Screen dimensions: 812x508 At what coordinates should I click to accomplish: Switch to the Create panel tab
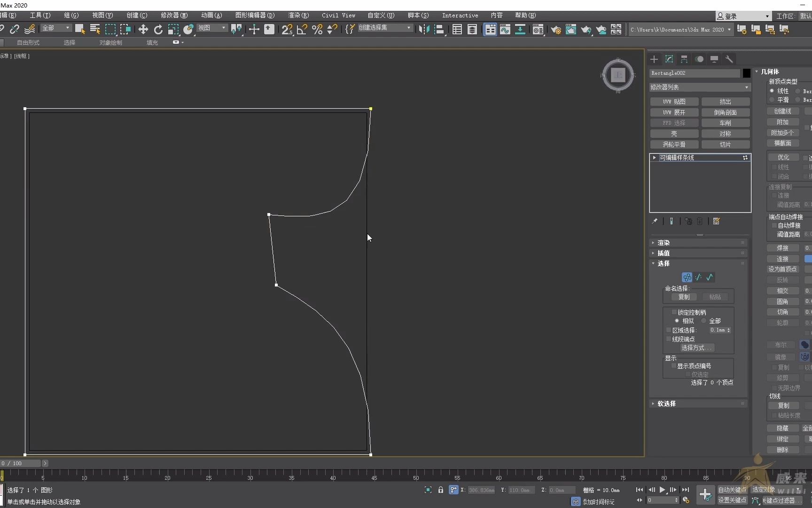point(654,59)
